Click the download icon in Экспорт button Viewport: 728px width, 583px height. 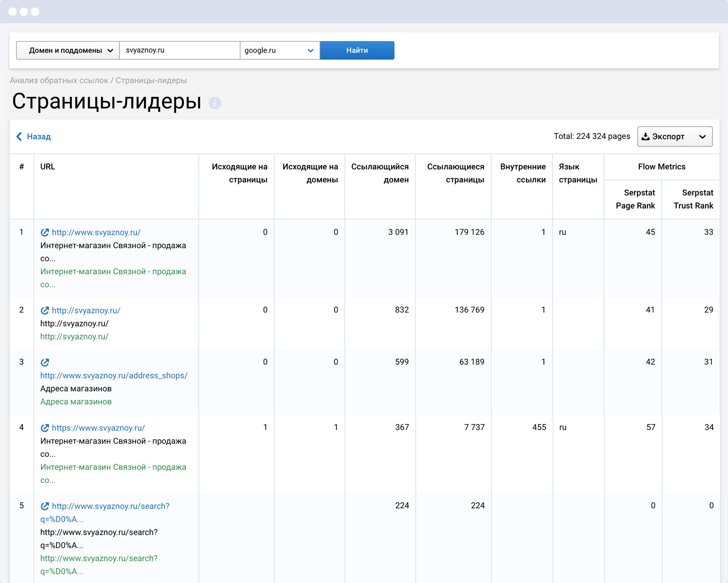(646, 137)
